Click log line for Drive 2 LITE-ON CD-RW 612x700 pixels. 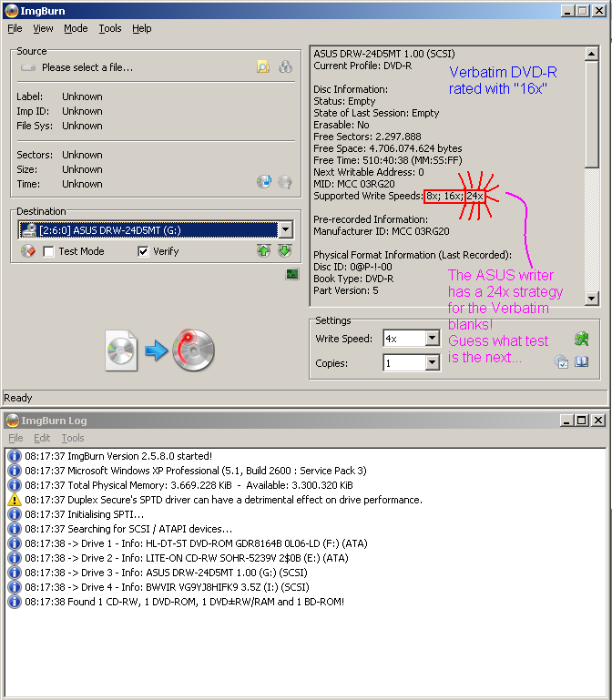(187, 558)
